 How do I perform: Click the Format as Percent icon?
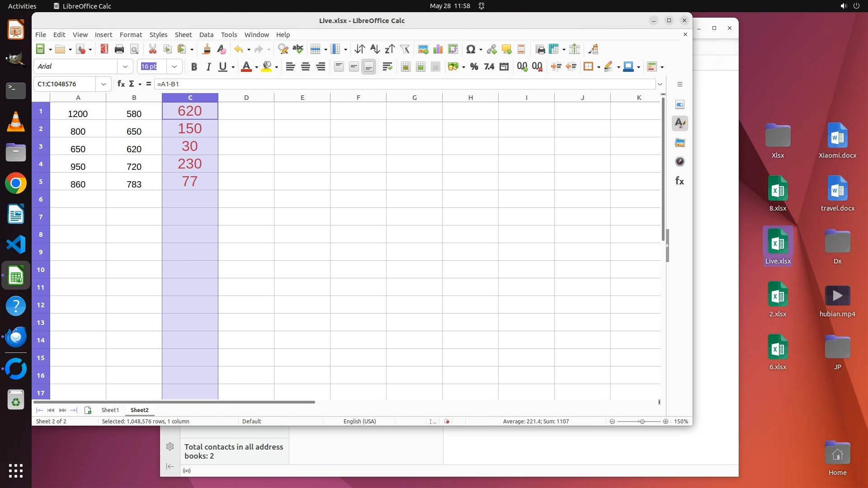pos(474,67)
